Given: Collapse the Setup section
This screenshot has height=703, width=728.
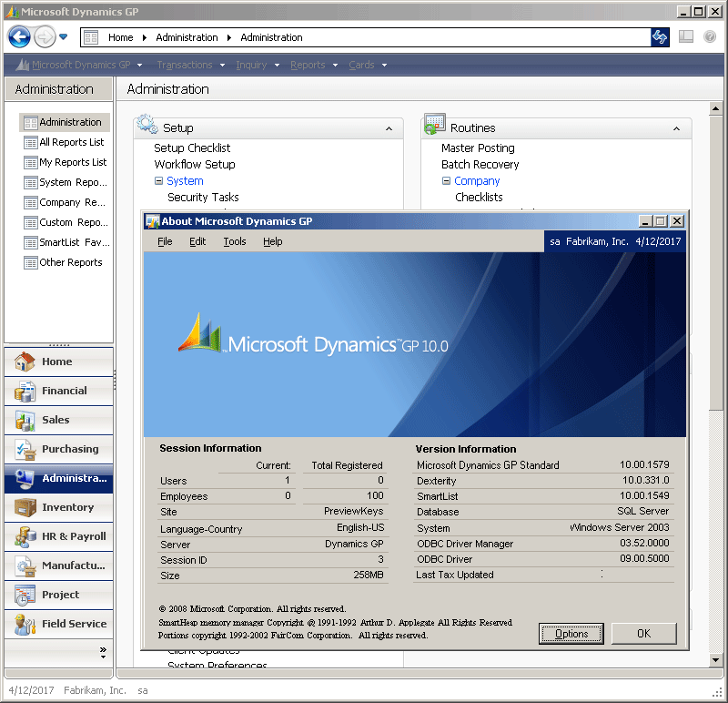Looking at the screenshot, I should tap(389, 128).
